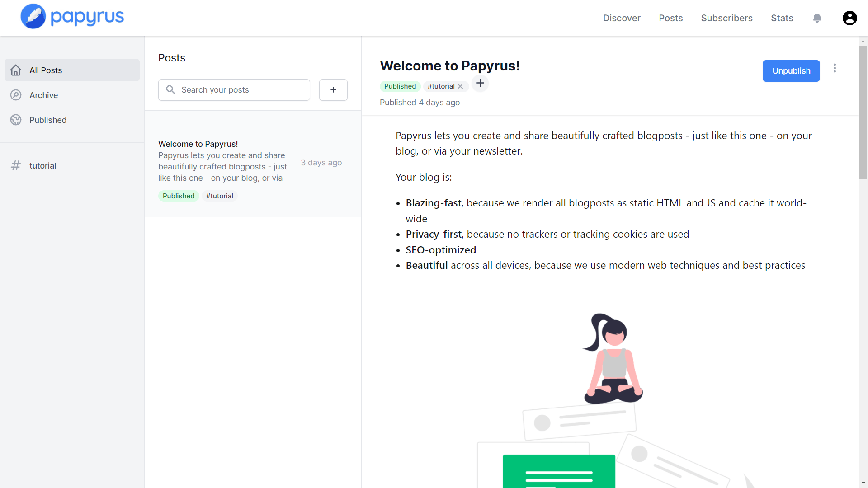Image resolution: width=868 pixels, height=488 pixels.
Task: Add a tag with the round plus icon
Action: pos(480,83)
